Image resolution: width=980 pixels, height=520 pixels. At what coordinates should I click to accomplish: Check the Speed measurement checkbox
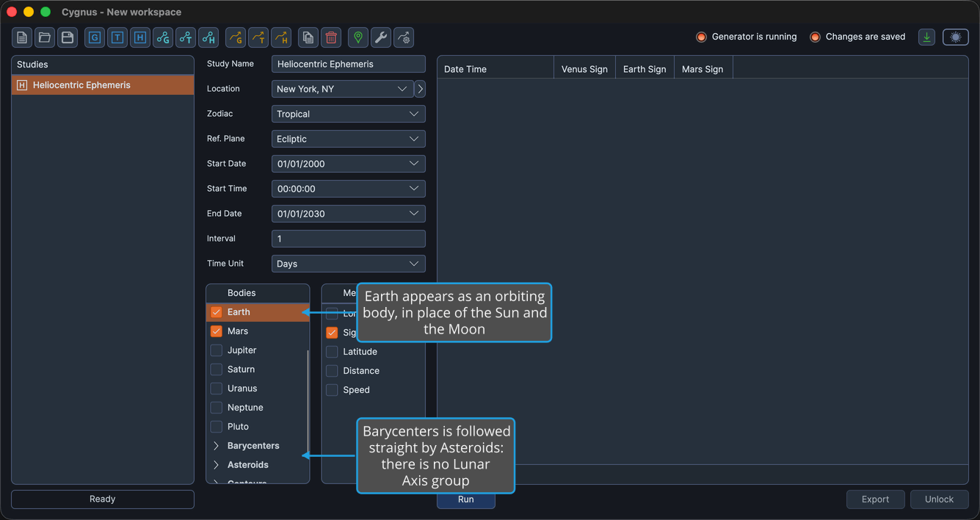[x=332, y=390]
